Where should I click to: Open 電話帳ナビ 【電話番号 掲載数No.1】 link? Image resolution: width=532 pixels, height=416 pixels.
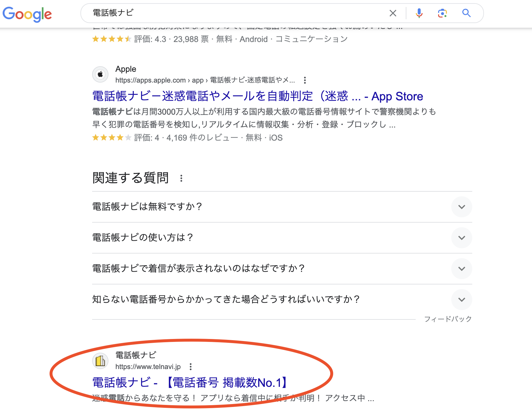(191, 382)
